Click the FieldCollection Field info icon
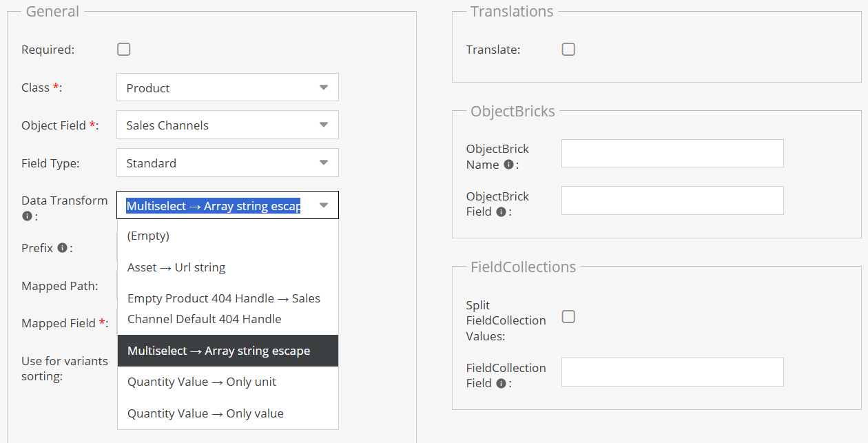Image resolution: width=868 pixels, height=443 pixels. [x=501, y=383]
